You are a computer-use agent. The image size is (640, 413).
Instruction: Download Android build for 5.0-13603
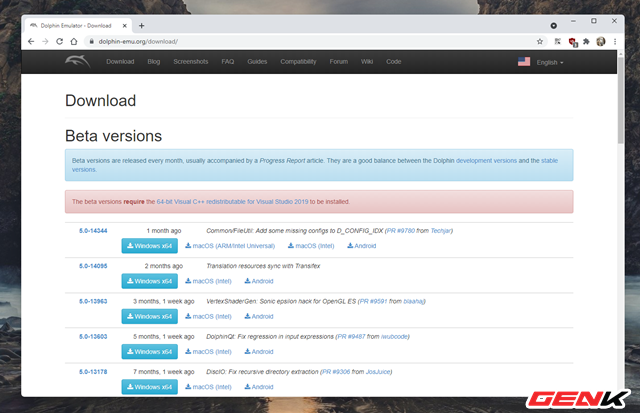(x=259, y=351)
